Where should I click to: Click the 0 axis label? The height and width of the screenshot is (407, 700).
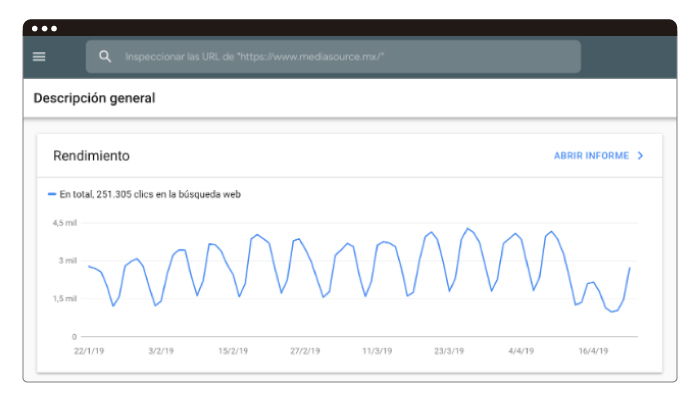[x=74, y=337]
